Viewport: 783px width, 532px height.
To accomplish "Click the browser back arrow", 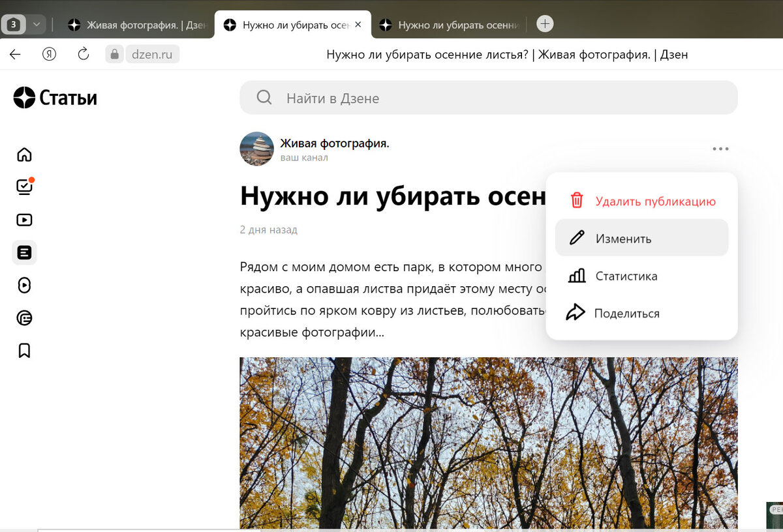I will (15, 54).
